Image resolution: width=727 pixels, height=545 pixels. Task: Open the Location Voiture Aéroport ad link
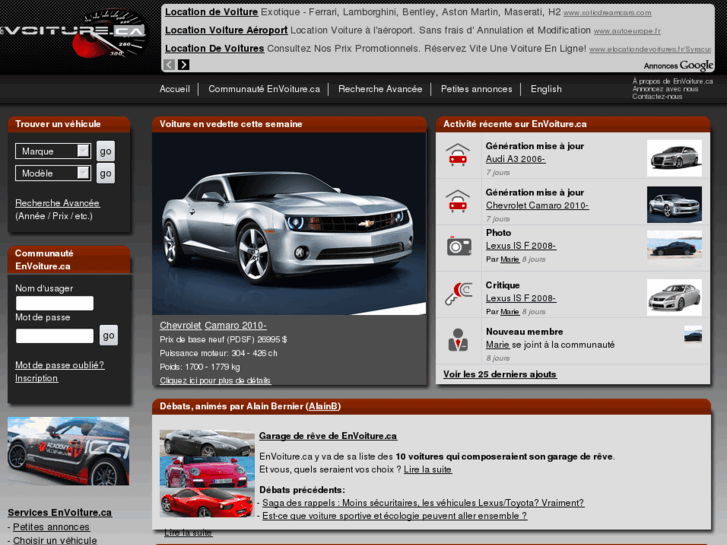point(226,30)
